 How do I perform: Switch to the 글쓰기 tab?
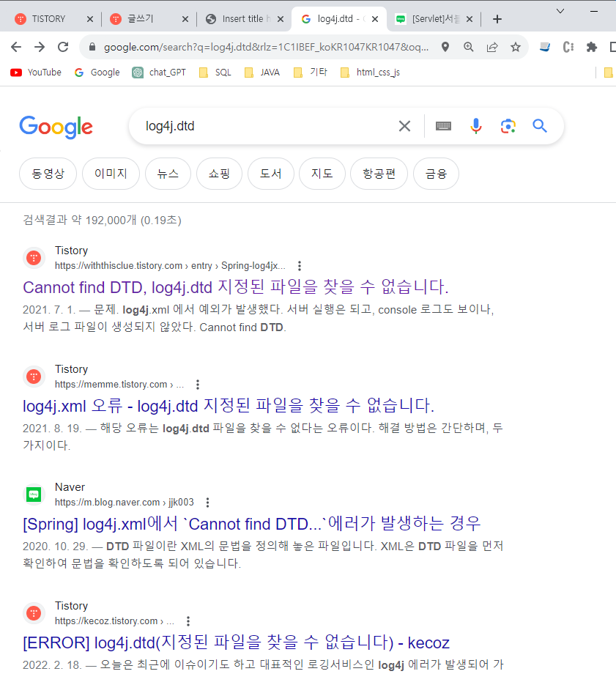141,19
